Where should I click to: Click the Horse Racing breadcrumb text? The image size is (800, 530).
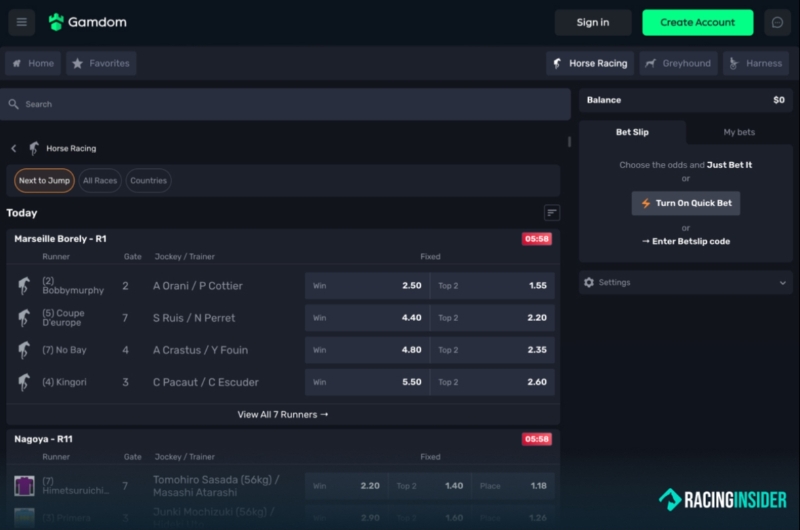pyautogui.click(x=71, y=148)
